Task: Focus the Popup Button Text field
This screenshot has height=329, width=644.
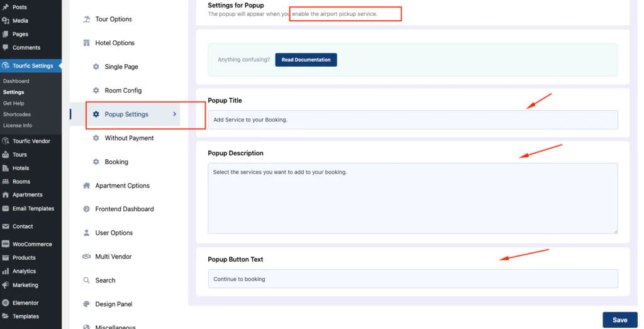Action: (413, 279)
